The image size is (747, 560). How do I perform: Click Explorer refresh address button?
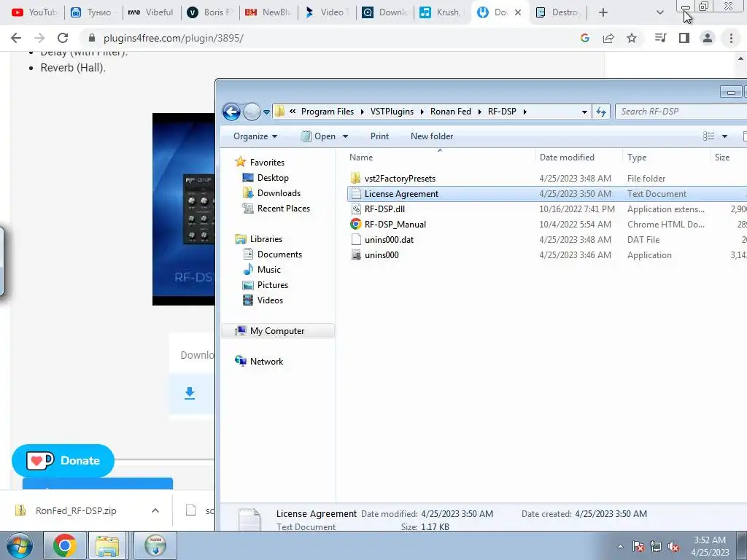click(601, 112)
